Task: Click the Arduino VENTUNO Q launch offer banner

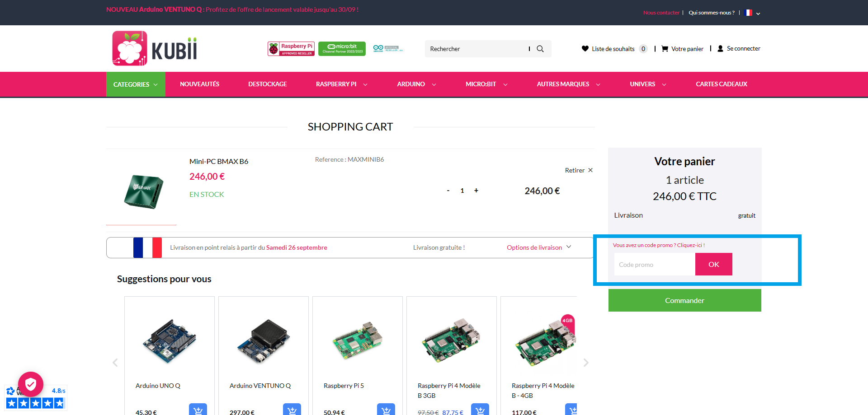Action: [232, 9]
